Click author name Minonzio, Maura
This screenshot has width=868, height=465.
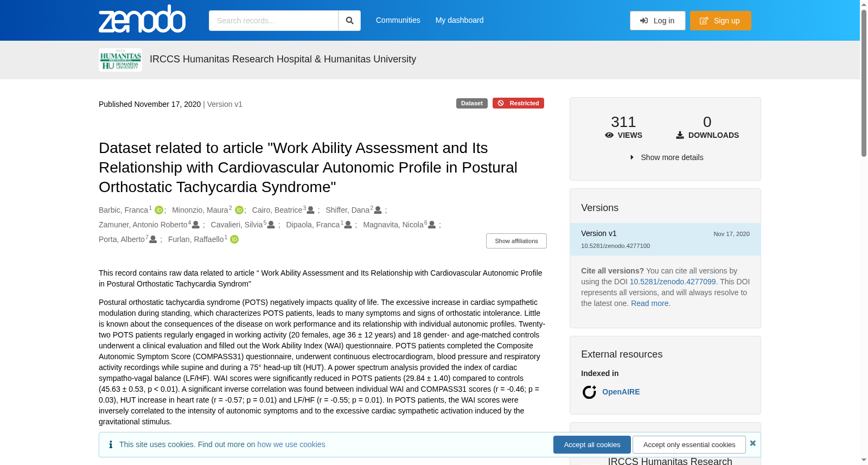pos(200,210)
